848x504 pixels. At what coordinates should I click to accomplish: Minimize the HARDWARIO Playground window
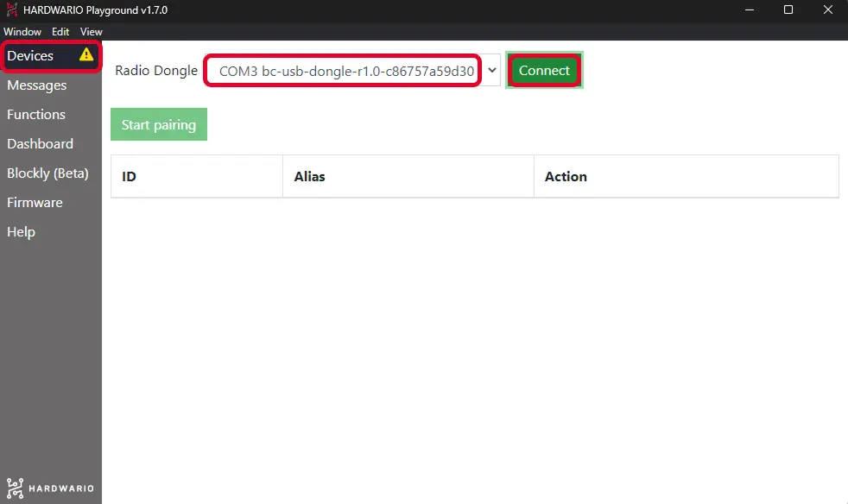click(749, 9)
